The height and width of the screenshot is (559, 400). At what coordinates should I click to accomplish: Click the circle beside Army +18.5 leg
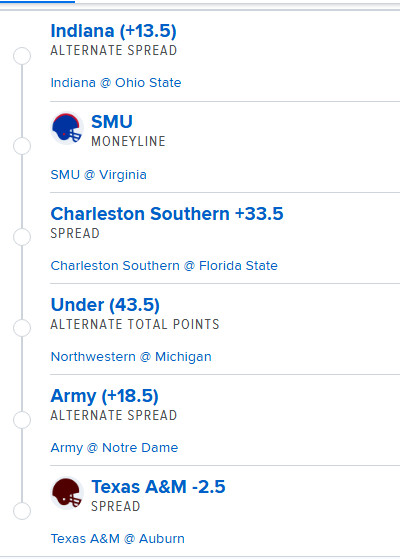point(22,420)
